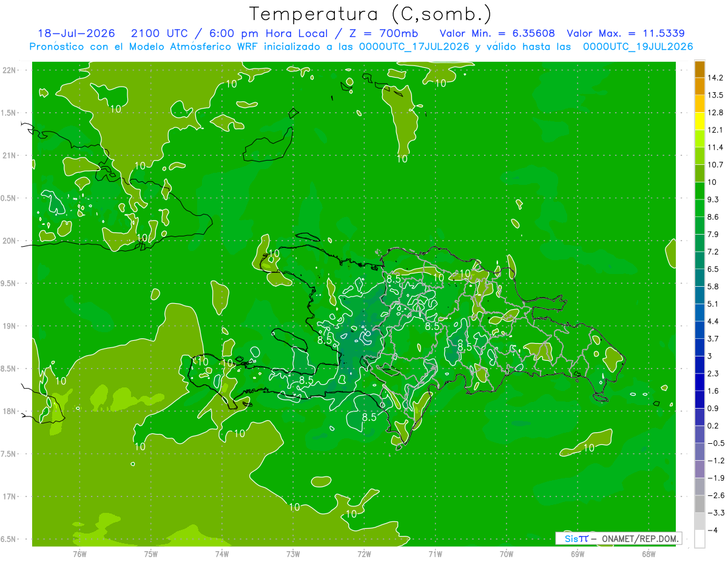Click the 18N latitude axis label
728x562 pixels.
pos(8,411)
